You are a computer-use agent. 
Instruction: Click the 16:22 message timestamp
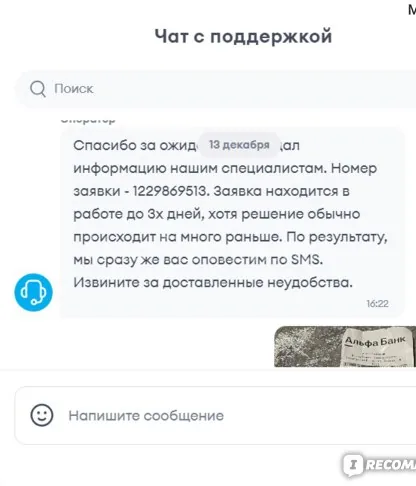377,304
